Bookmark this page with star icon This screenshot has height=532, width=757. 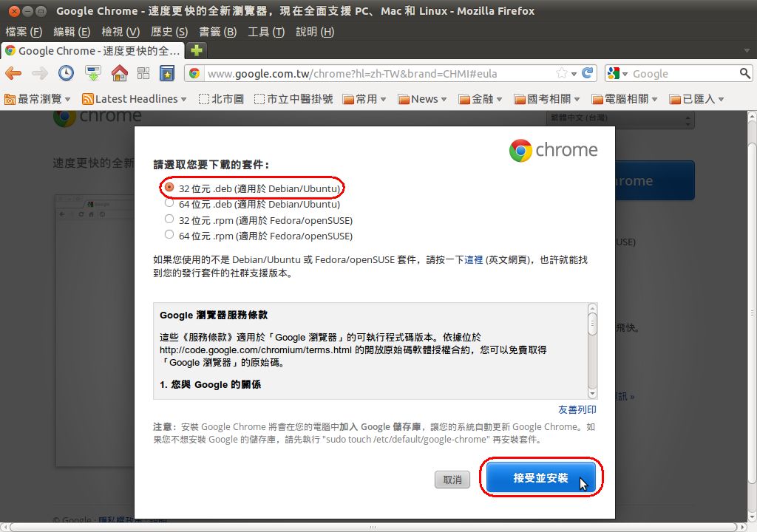562,73
